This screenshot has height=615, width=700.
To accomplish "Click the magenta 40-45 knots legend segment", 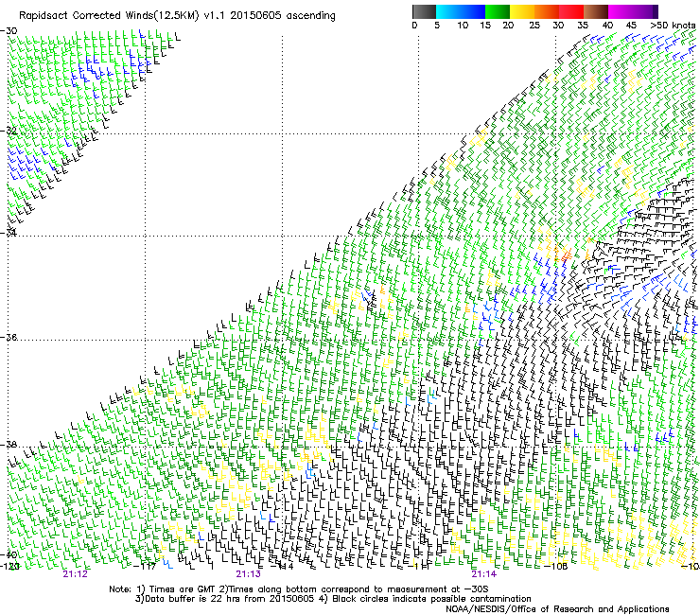I will click(x=621, y=11).
